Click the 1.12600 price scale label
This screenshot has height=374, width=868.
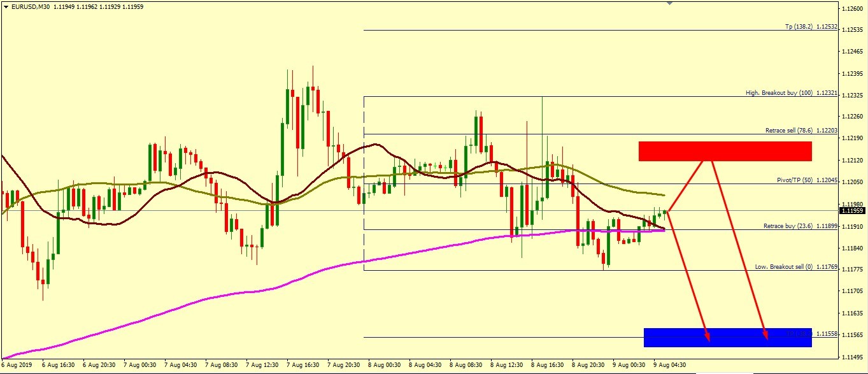pos(851,9)
